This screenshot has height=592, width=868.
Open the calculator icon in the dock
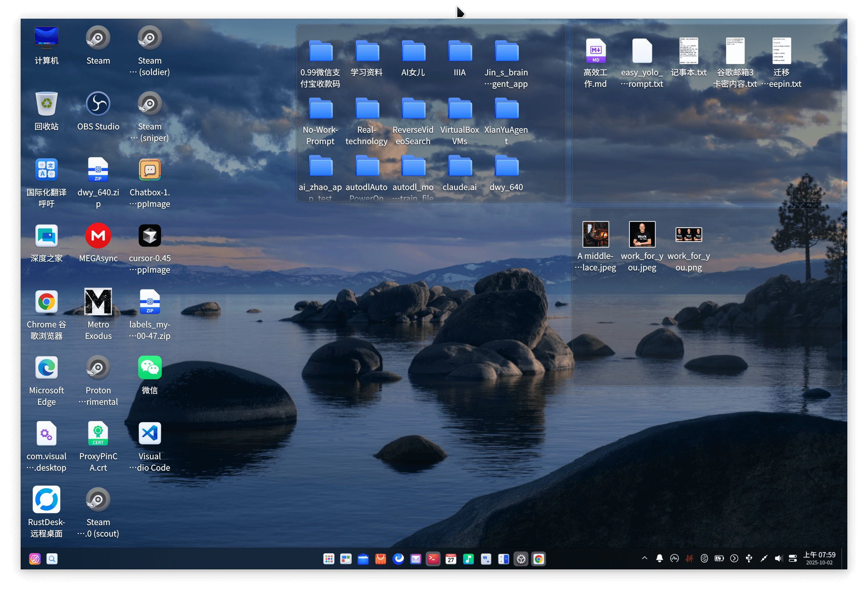(x=504, y=559)
